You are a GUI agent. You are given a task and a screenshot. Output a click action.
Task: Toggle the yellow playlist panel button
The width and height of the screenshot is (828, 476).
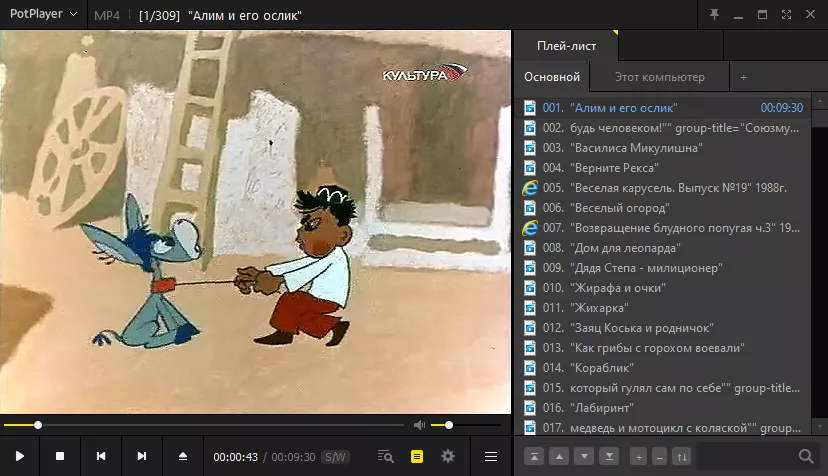tap(417, 456)
